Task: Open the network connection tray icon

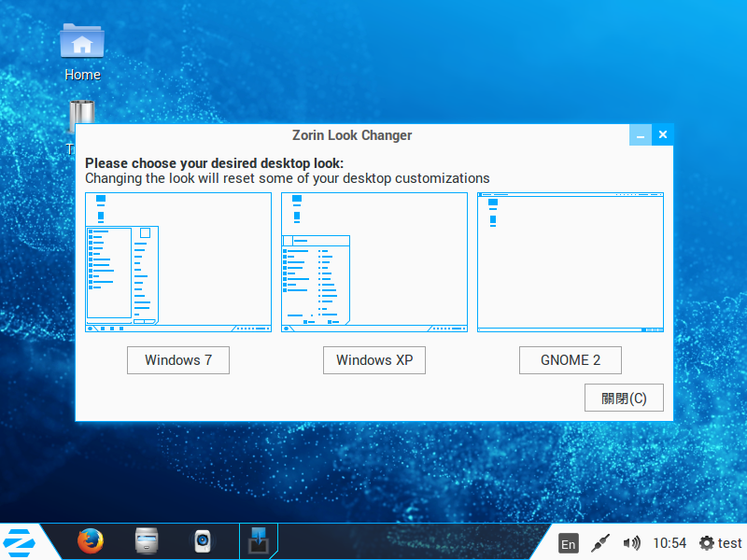Action: click(600, 543)
